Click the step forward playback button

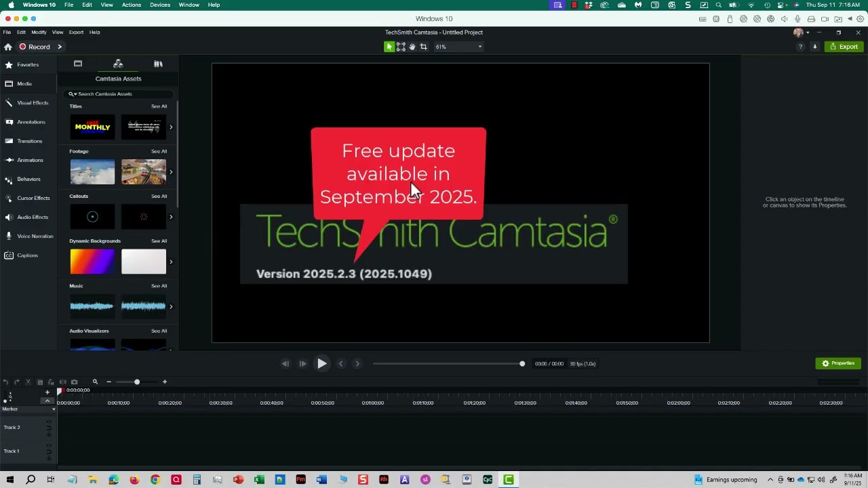click(302, 364)
